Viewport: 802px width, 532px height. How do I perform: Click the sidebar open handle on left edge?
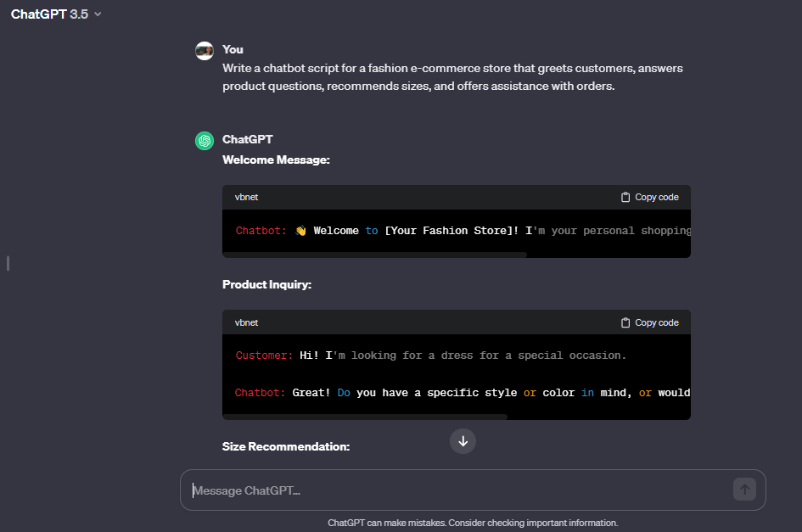[x=8, y=263]
